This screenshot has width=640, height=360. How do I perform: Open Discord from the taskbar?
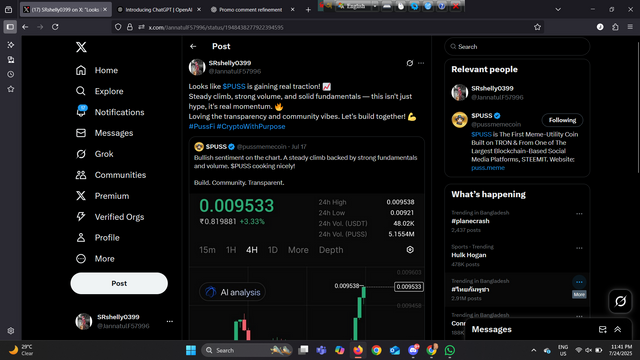pyautogui.click(x=413, y=350)
